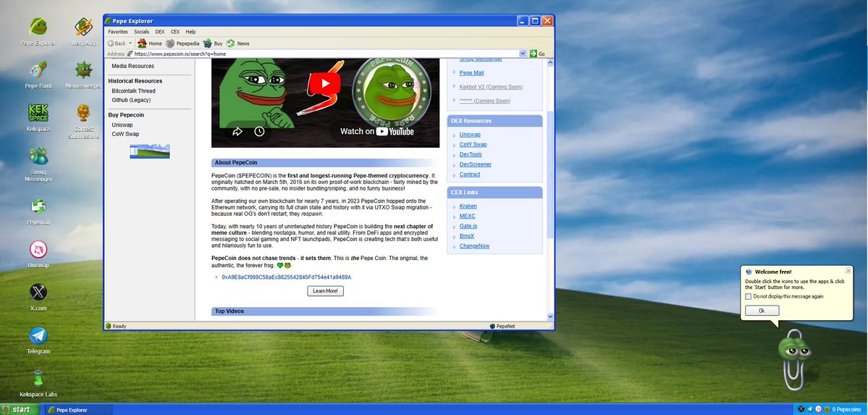Viewport: 868px width, 415px height.
Task: Open the Contract link
Action: pos(470,175)
